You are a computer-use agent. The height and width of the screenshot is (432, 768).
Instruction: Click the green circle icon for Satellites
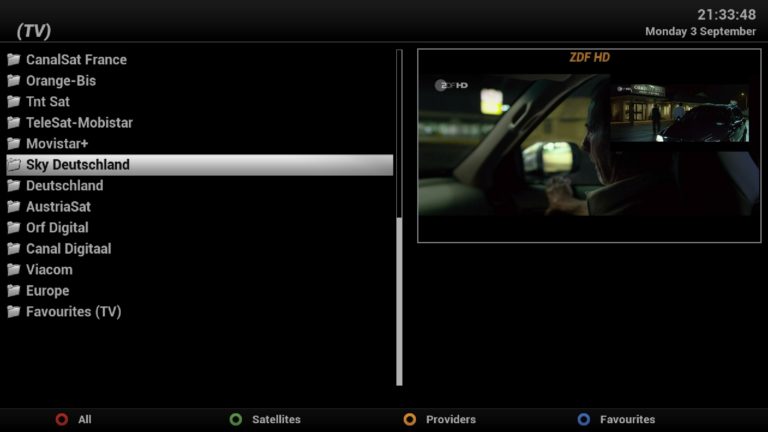point(236,420)
